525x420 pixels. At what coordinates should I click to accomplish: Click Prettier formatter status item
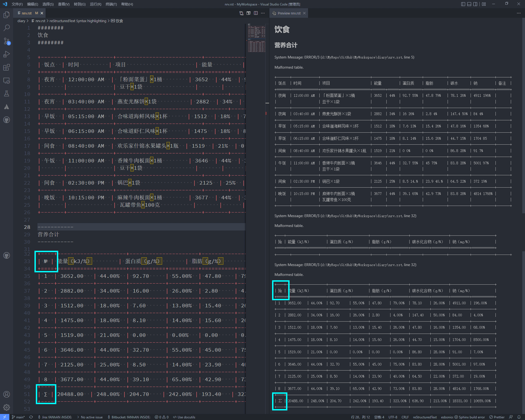tap(497, 417)
